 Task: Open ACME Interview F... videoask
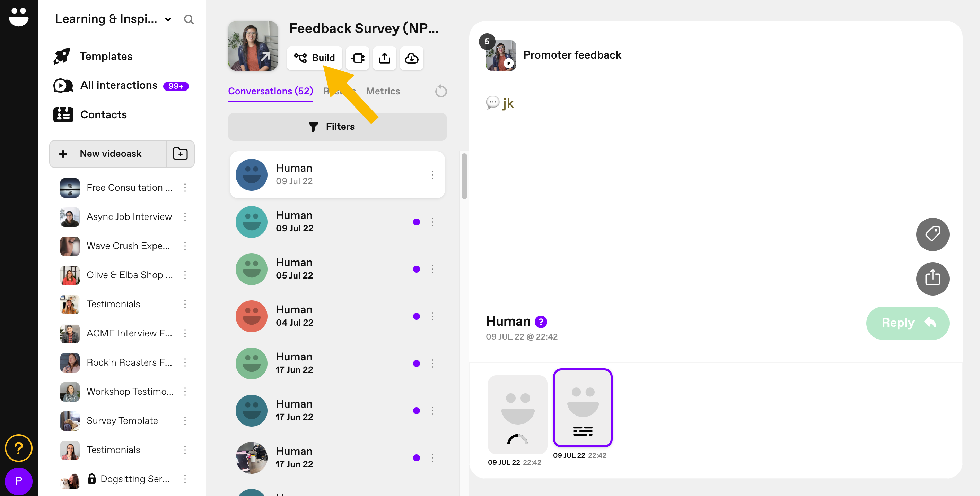click(x=116, y=333)
